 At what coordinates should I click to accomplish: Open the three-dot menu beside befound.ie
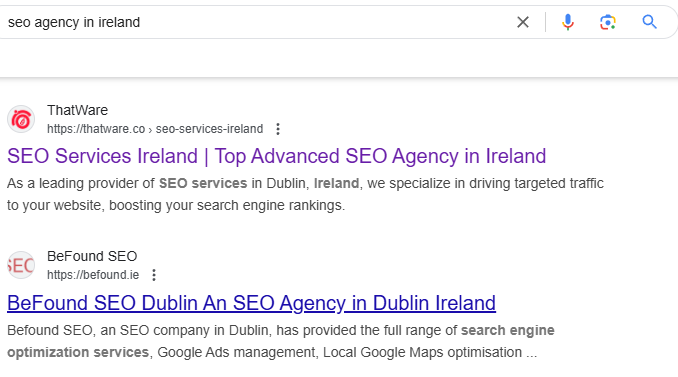(x=154, y=275)
